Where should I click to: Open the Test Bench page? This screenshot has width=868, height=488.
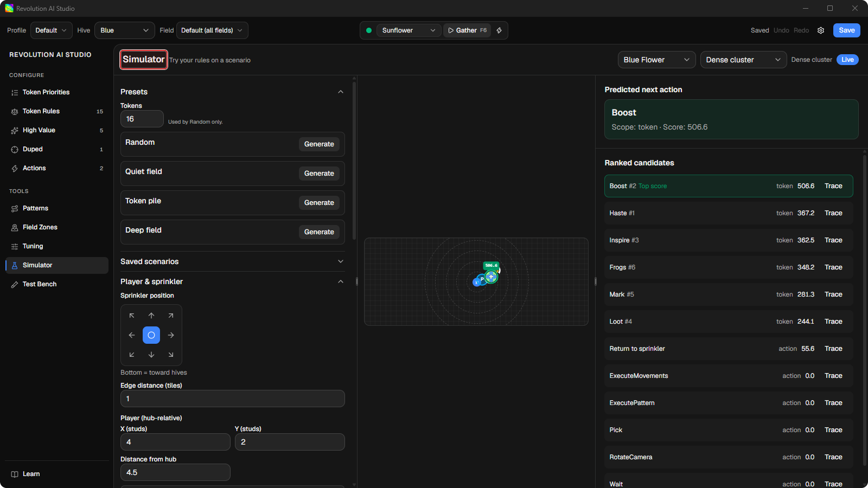[57, 284]
